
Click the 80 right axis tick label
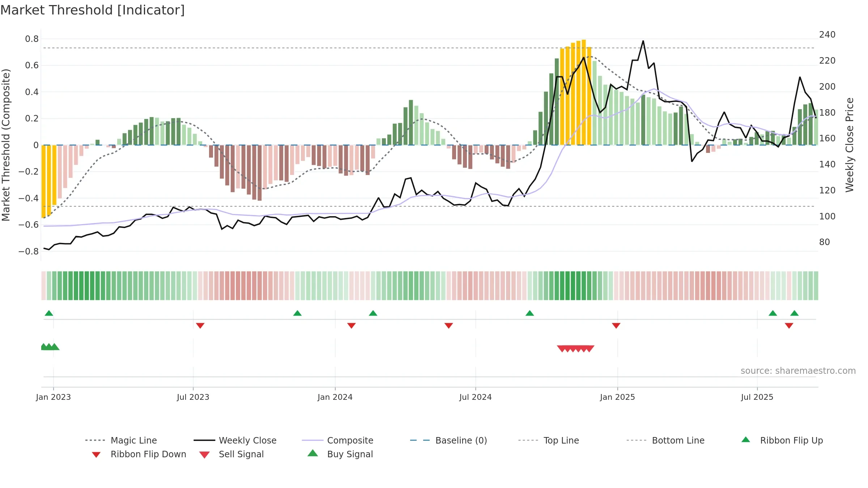[x=825, y=242]
